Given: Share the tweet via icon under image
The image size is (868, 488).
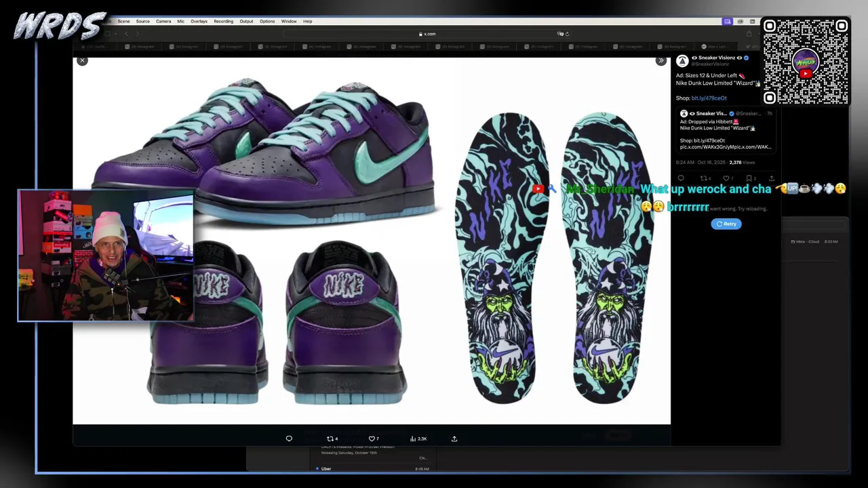Looking at the screenshot, I should (x=454, y=439).
